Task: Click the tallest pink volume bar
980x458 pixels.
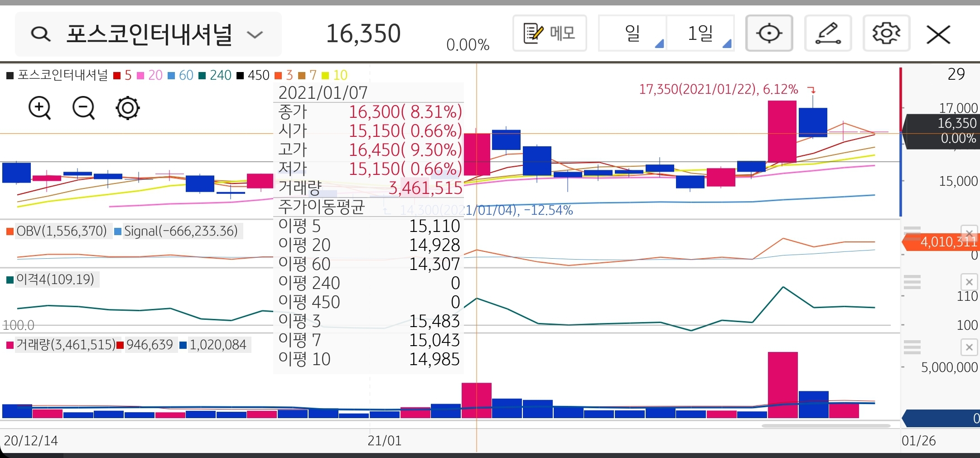Action: click(x=783, y=385)
